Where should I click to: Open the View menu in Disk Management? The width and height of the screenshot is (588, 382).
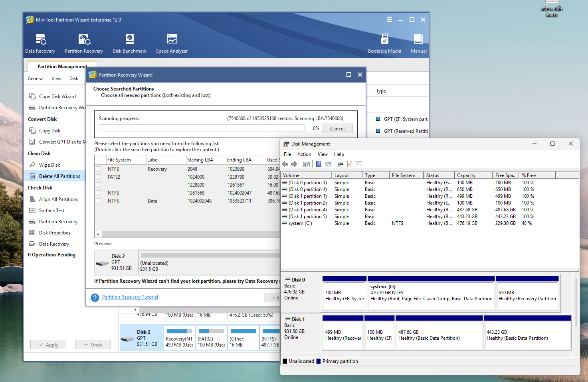(x=323, y=154)
